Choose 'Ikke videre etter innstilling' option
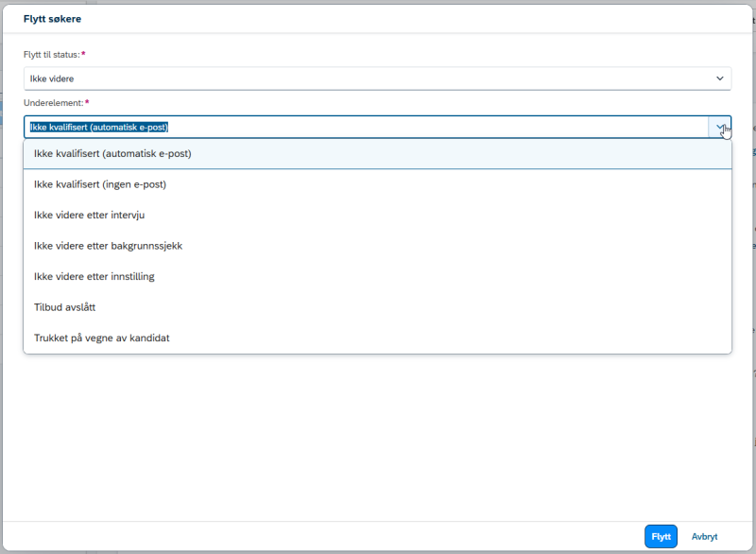Screen dimensions: 756x554 (x=377, y=277)
